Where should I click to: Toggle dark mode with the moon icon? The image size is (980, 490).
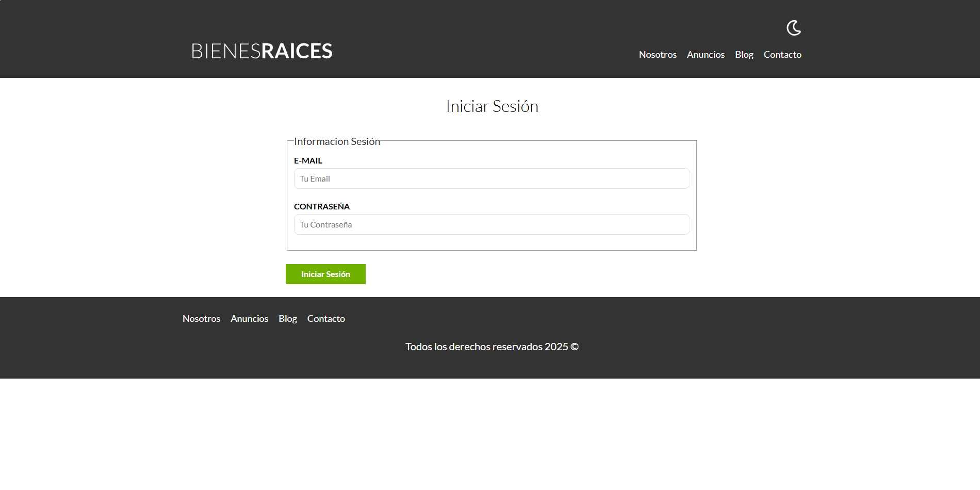[x=793, y=28]
